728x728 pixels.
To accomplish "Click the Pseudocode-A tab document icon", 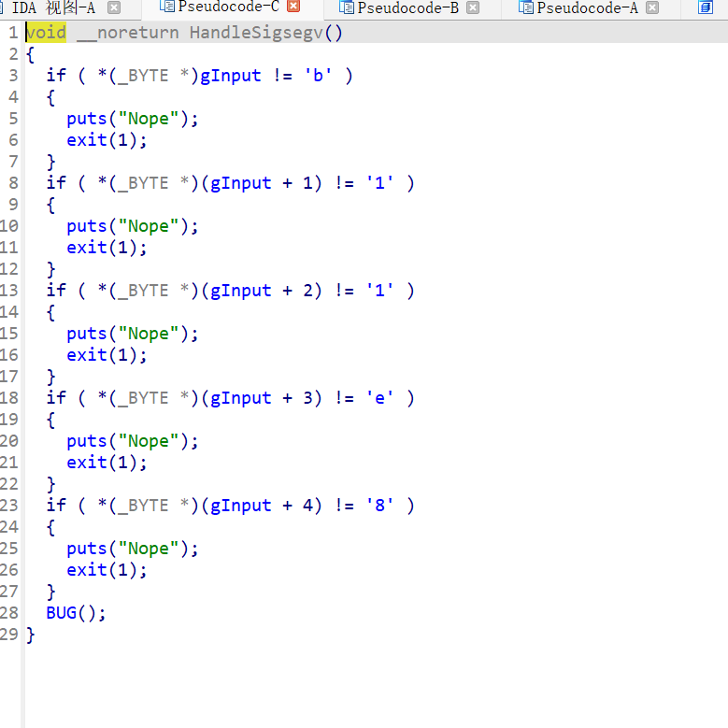I will tap(526, 7).
